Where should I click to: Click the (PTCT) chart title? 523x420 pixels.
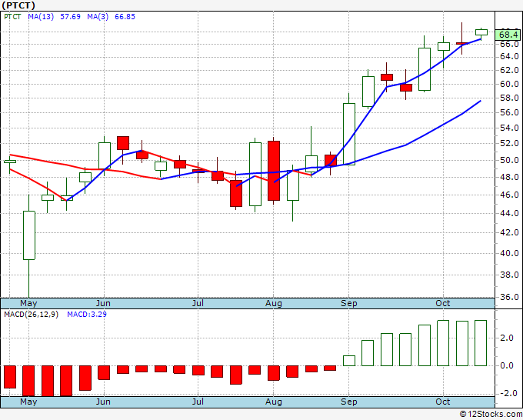tap(18, 5)
